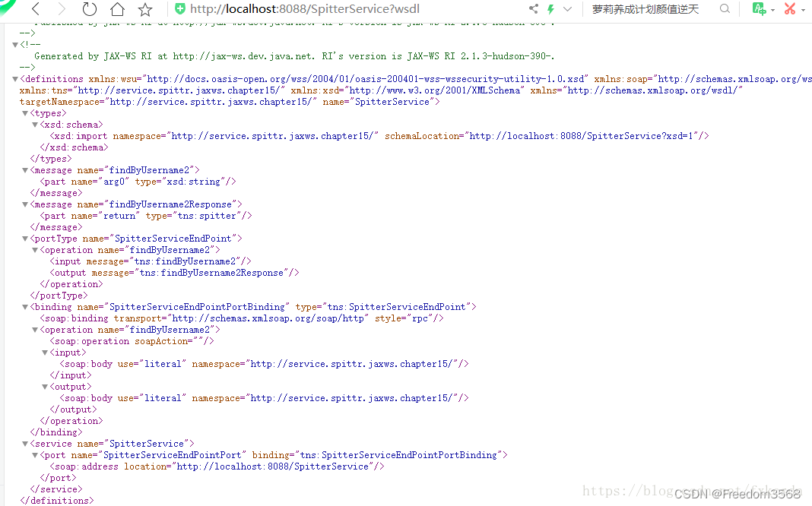Image resolution: width=812 pixels, height=506 pixels.
Task: Collapse the portType element
Action: point(25,238)
